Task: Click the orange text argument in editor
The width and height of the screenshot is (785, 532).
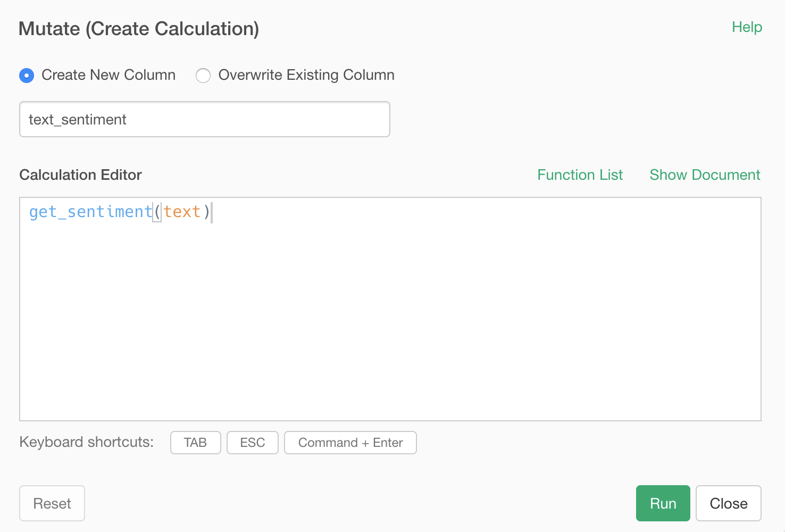Action: coord(182,212)
